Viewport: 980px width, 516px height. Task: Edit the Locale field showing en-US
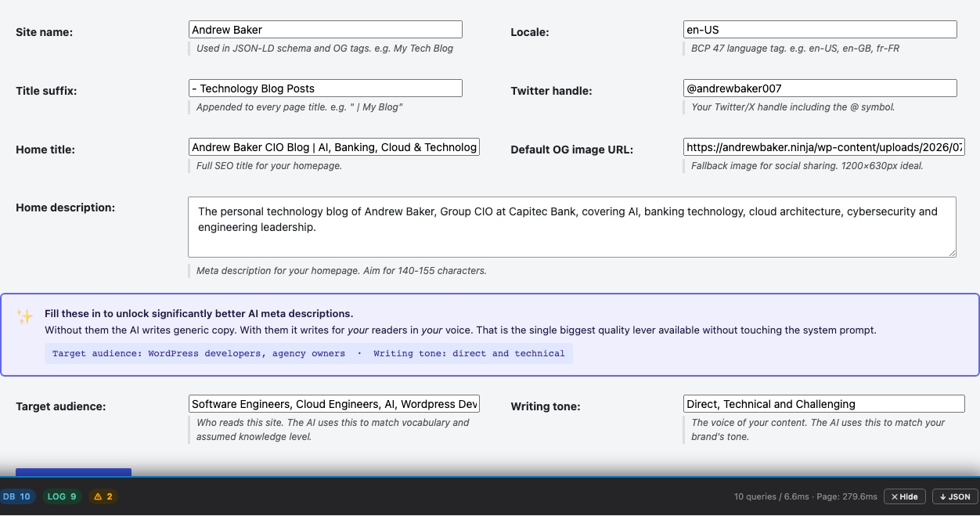(x=820, y=30)
